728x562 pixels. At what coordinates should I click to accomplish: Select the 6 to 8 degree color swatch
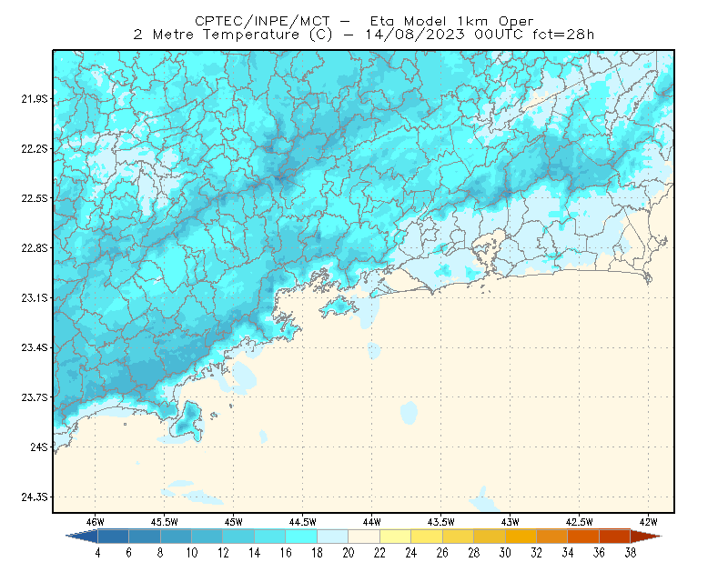[x=145, y=537]
